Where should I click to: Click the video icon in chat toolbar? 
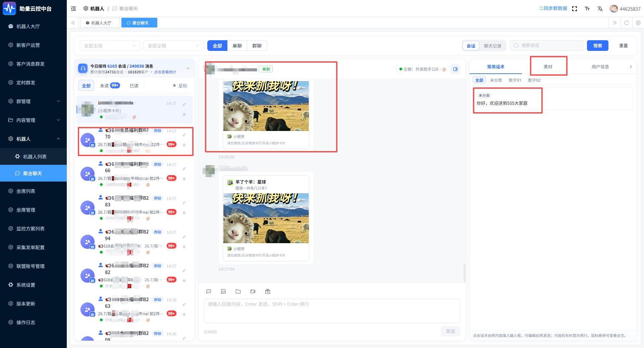pyautogui.click(x=253, y=291)
